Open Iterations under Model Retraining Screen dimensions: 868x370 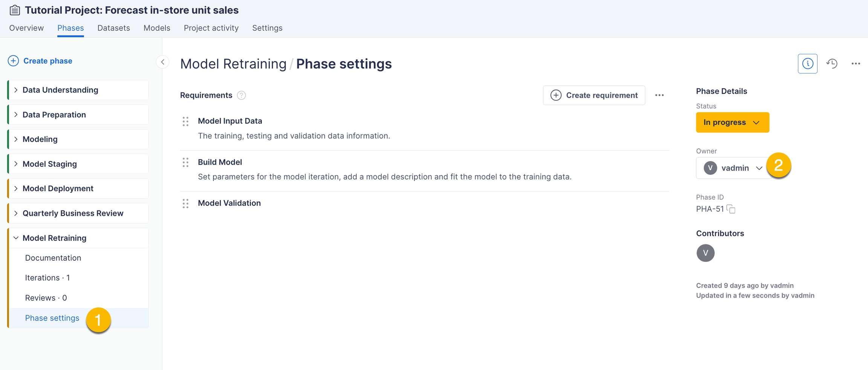pyautogui.click(x=47, y=278)
